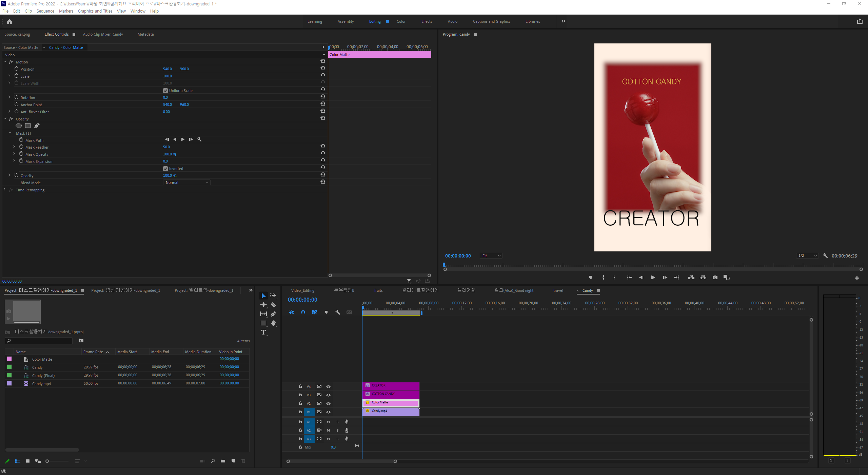This screenshot has height=475, width=868.
Task: Click the Export Frame camera icon
Action: coord(715,278)
